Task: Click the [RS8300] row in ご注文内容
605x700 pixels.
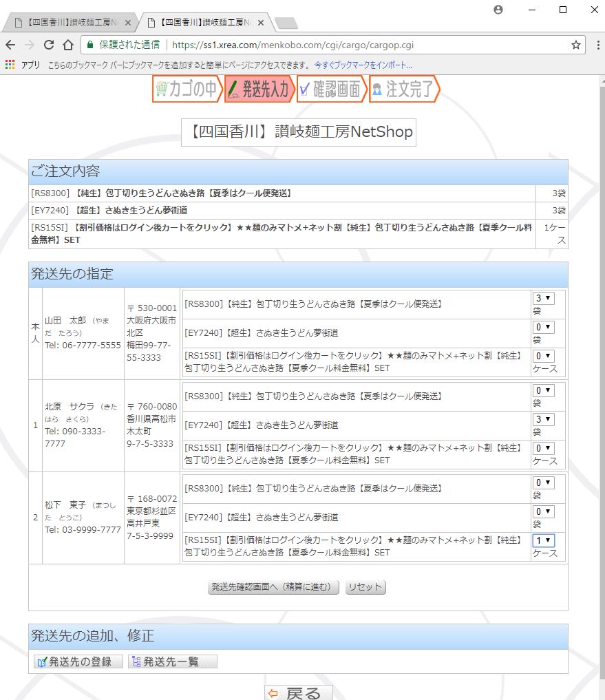Action: 298,193
